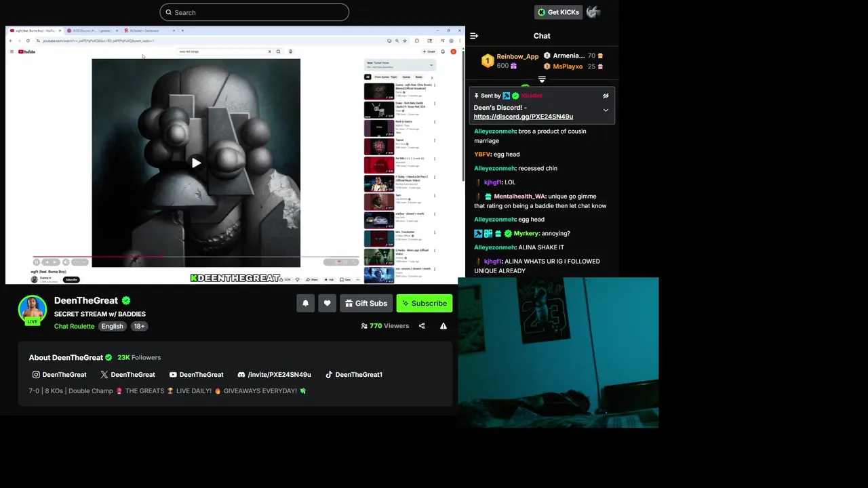
Task: Select the English language tag
Action: click(x=113, y=326)
